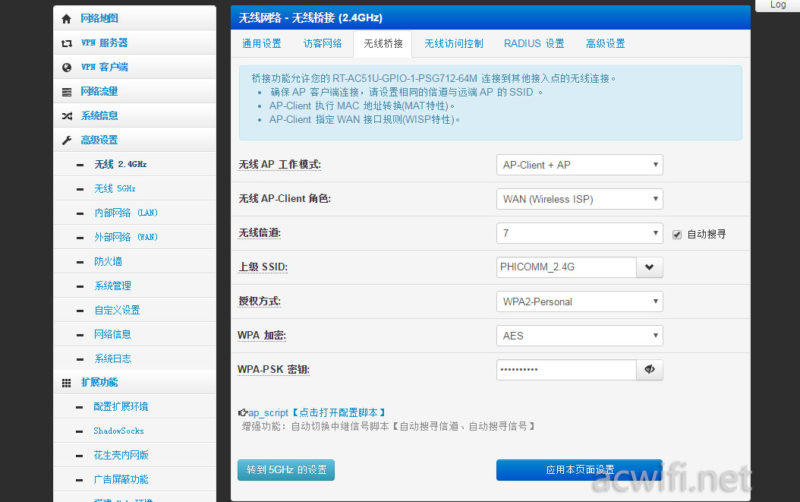Image resolution: width=800 pixels, height=502 pixels.
Task: Select 无线 5GHz in the sidebar
Action: pyautogui.click(x=135, y=189)
